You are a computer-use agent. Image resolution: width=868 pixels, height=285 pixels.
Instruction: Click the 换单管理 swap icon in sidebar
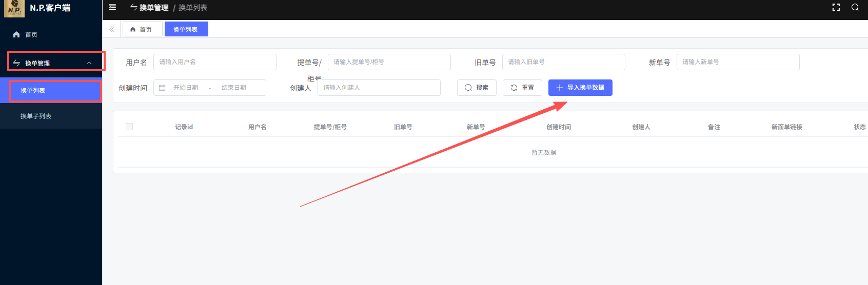(x=16, y=63)
